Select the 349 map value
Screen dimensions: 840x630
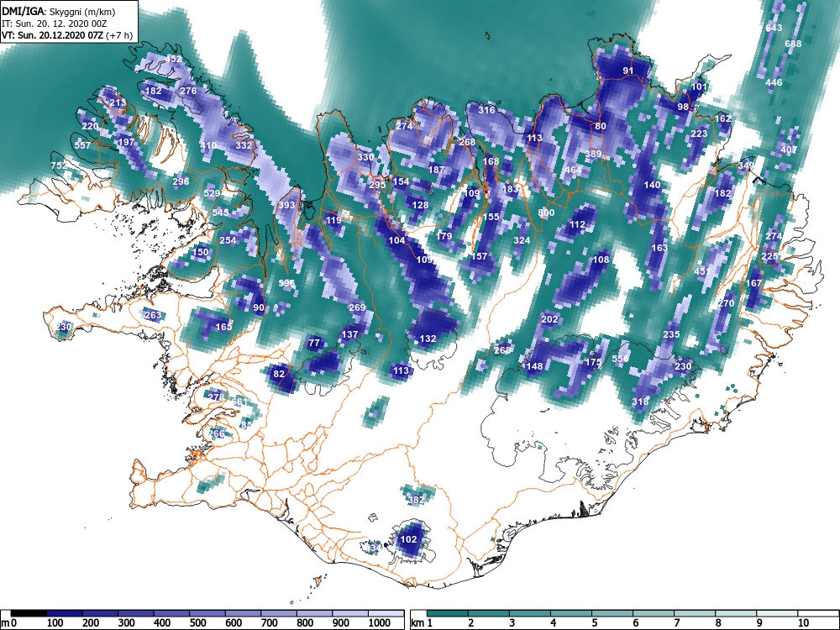point(746,165)
